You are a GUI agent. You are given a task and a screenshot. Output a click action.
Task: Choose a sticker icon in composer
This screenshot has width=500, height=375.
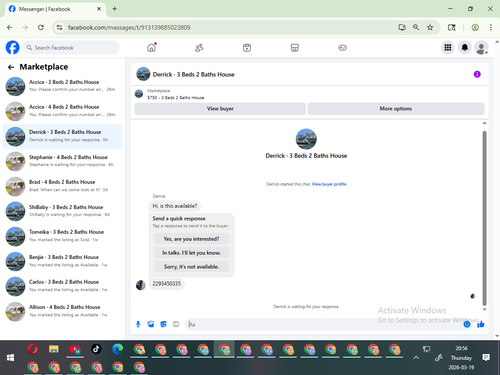[x=163, y=324]
